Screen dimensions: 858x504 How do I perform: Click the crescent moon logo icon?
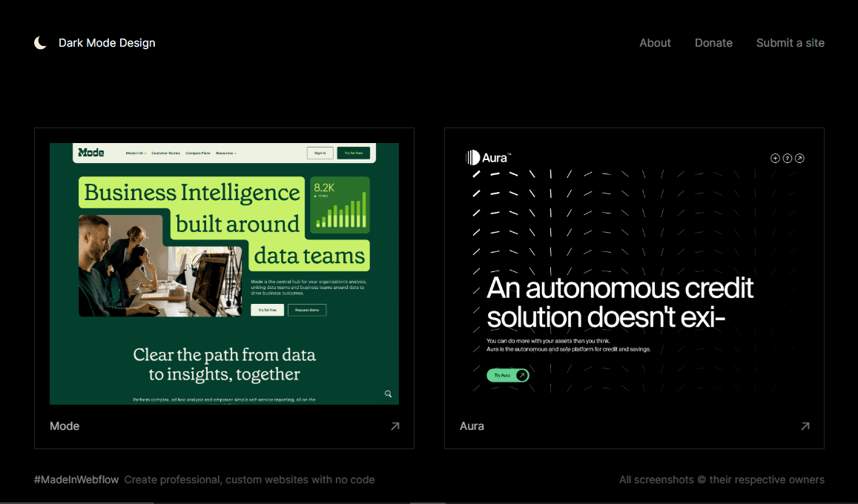(40, 43)
